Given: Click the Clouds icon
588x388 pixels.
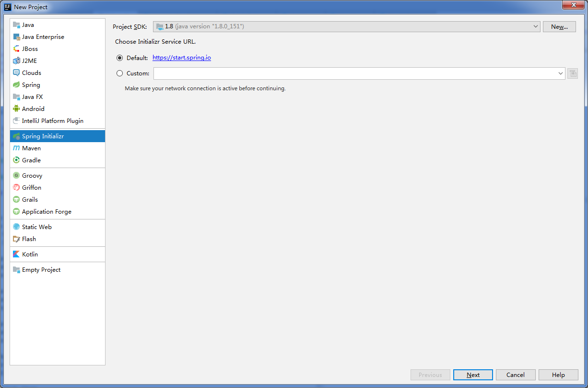Looking at the screenshot, I should coord(16,73).
